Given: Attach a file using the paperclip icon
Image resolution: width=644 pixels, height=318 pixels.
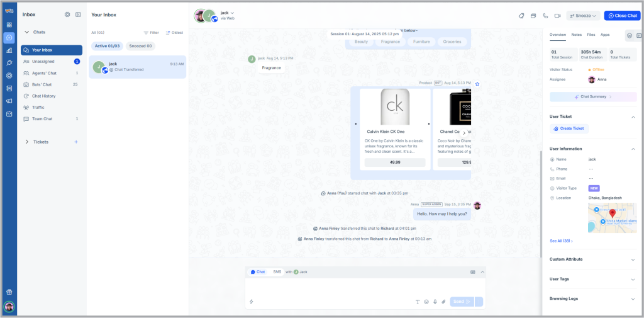Looking at the screenshot, I should pos(443,302).
